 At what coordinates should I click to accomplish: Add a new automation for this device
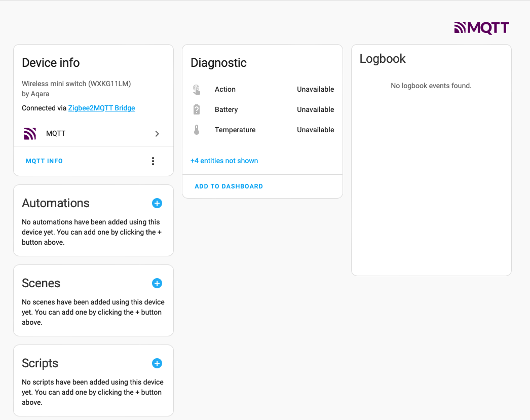[157, 203]
